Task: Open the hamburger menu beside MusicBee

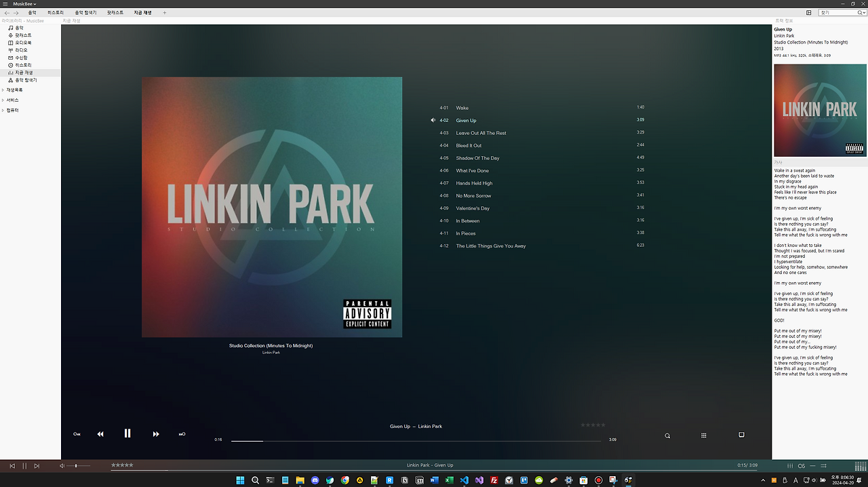Action: coord(5,4)
